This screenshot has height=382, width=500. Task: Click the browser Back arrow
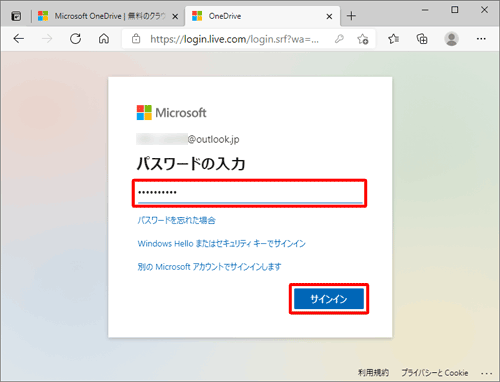18,39
